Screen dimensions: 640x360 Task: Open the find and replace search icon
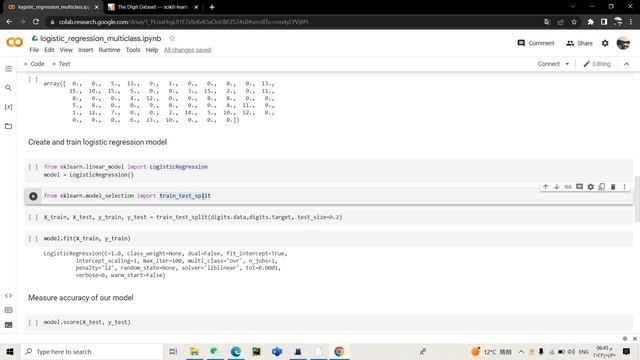pos(8,88)
